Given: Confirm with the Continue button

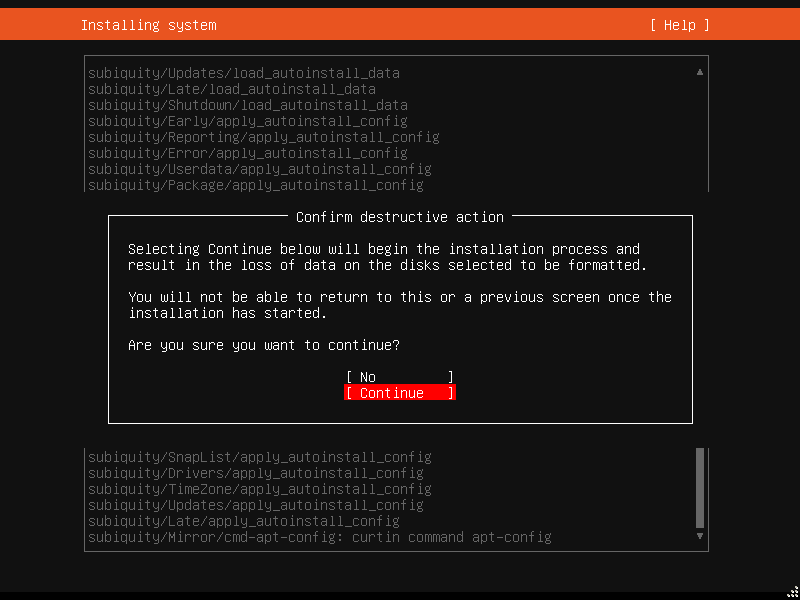Looking at the screenshot, I should click(x=400, y=393).
